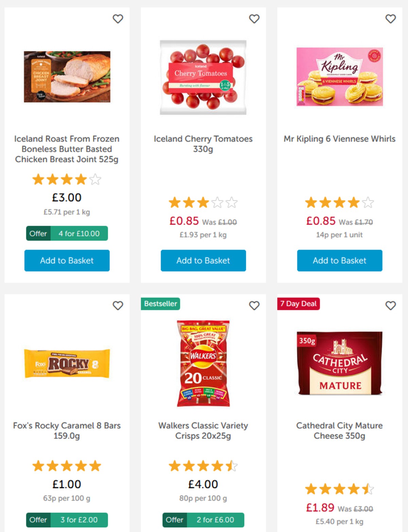Add Iceland Cherry Tomatoes to basket
The height and width of the screenshot is (532, 408).
(203, 260)
